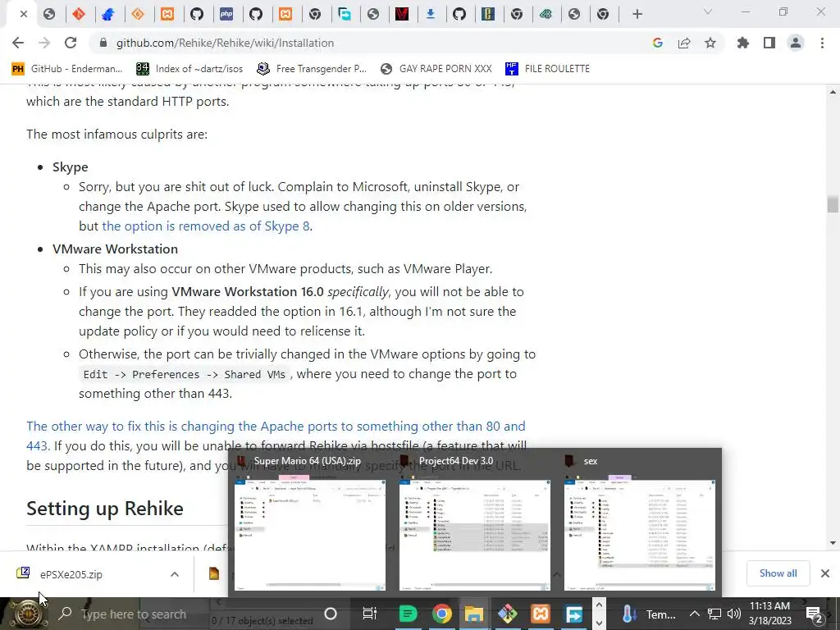The width and height of the screenshot is (840, 630).
Task: Go back to the previous page
Action: pyautogui.click(x=18, y=43)
